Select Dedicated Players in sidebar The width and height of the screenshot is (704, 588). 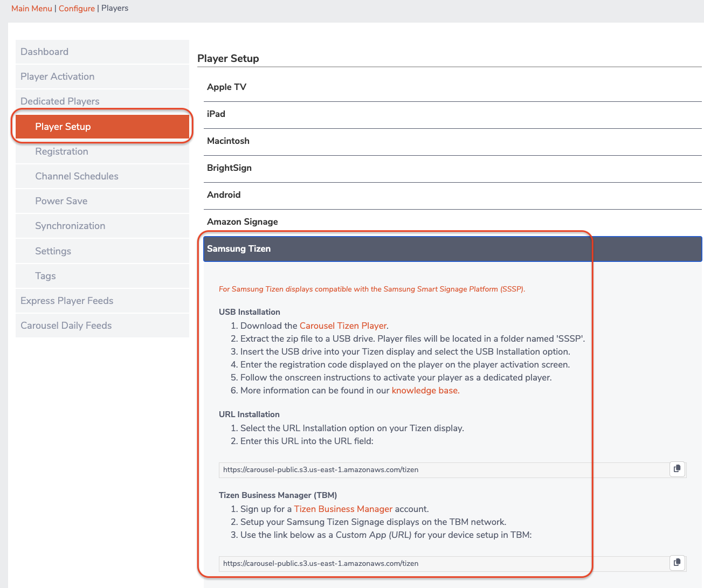tap(102, 101)
